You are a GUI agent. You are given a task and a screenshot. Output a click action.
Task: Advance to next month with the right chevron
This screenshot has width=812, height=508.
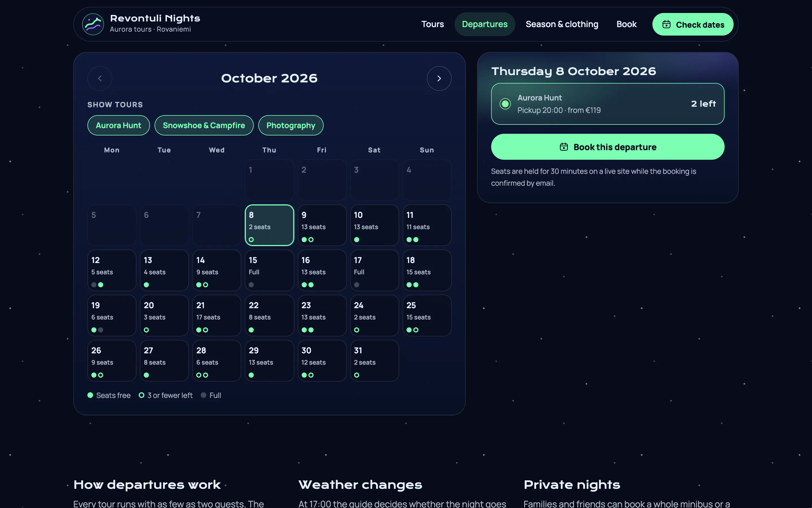[439, 78]
